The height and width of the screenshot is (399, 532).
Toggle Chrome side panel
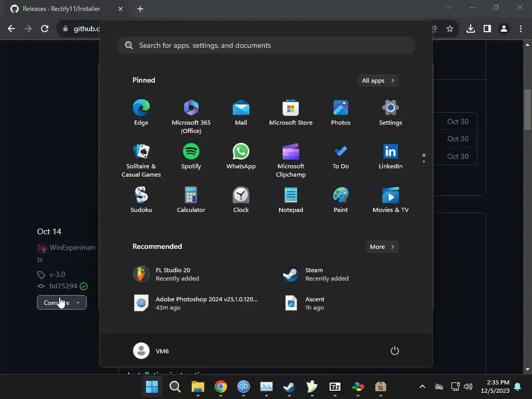487,29
